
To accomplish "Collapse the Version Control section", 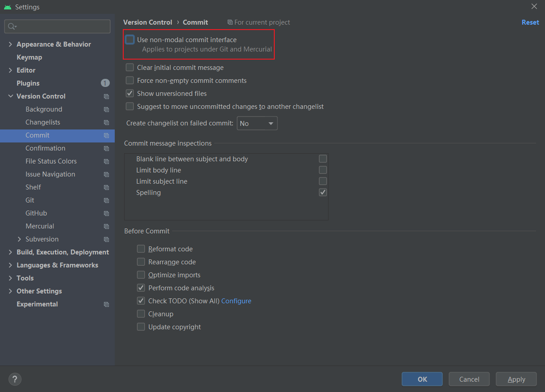I will click(x=10, y=96).
